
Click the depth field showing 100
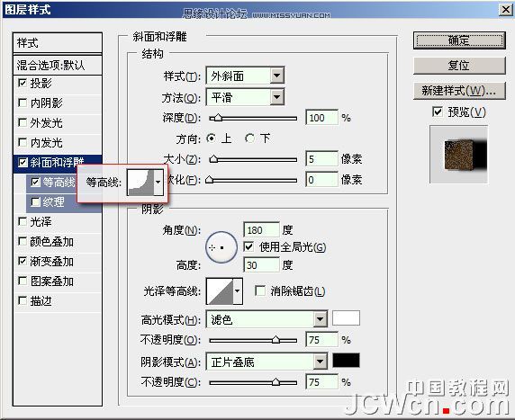click(x=322, y=118)
